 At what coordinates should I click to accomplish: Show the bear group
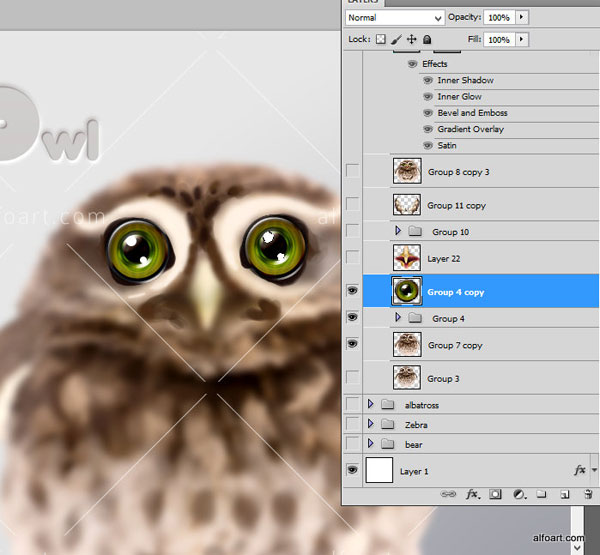pos(352,443)
